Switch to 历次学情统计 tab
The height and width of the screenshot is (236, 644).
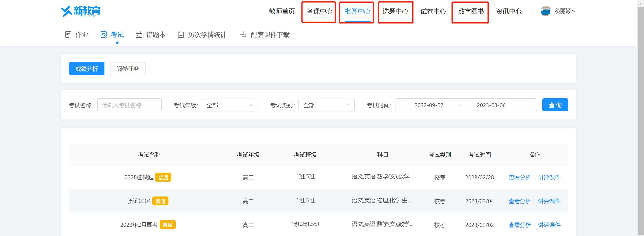click(x=202, y=34)
